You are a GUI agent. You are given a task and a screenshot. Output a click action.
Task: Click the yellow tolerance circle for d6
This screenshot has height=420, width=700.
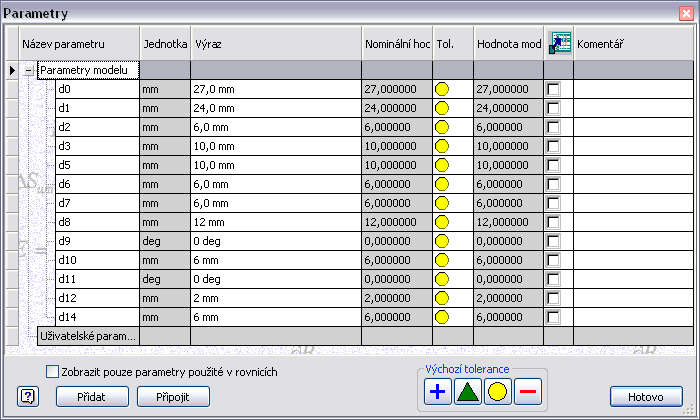coord(442,184)
